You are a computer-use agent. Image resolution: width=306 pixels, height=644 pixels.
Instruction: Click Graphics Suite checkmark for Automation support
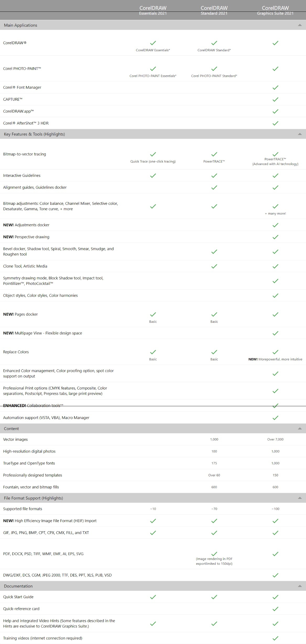click(x=275, y=418)
